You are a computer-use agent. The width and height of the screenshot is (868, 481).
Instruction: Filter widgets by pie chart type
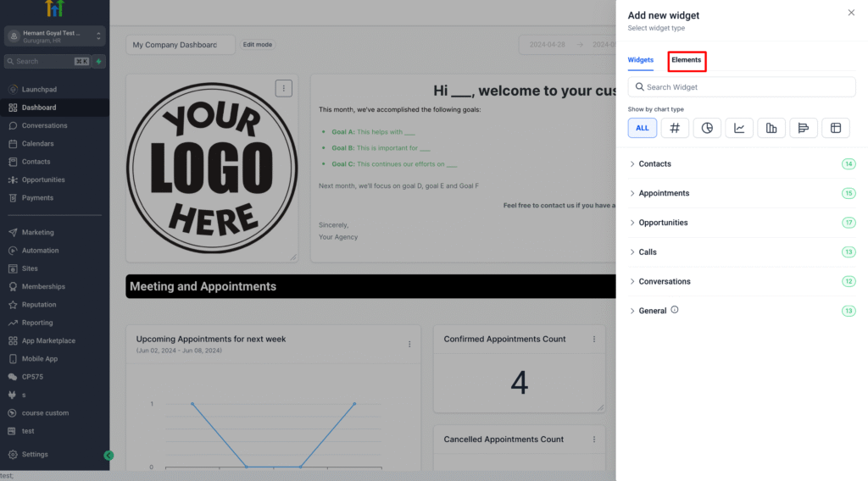pyautogui.click(x=707, y=128)
